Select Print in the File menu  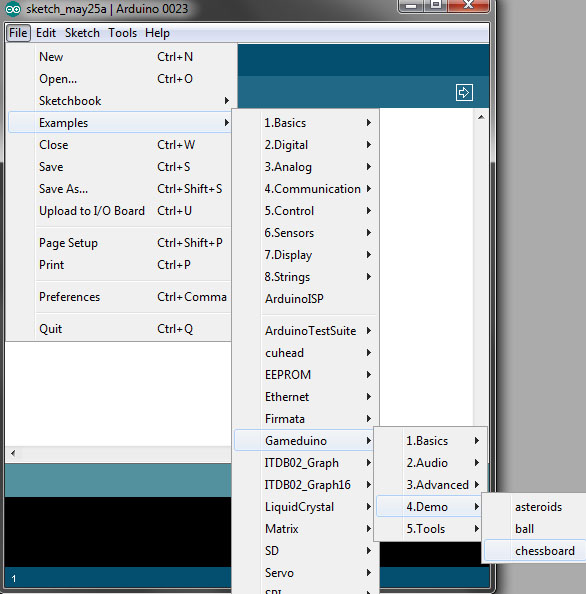(x=119, y=265)
